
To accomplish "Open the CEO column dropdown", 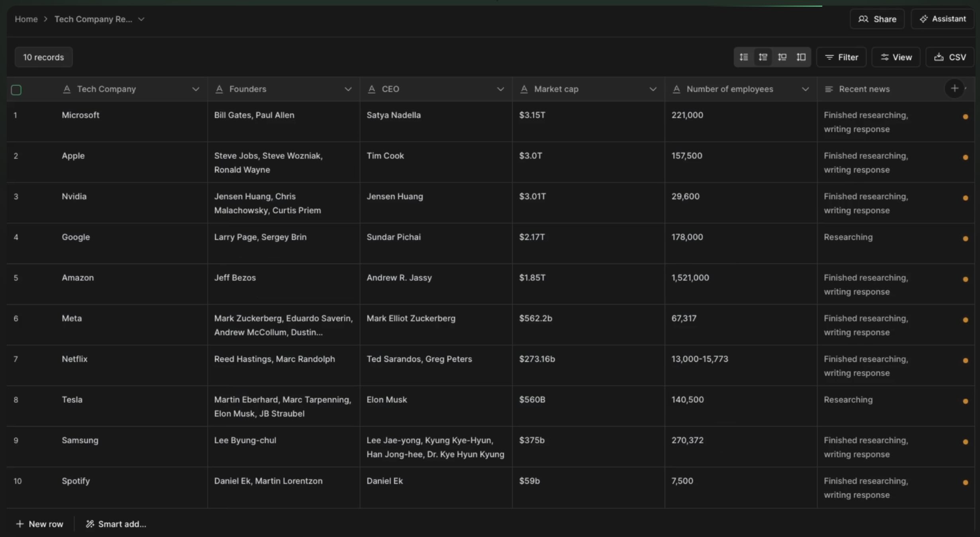I will pos(500,89).
